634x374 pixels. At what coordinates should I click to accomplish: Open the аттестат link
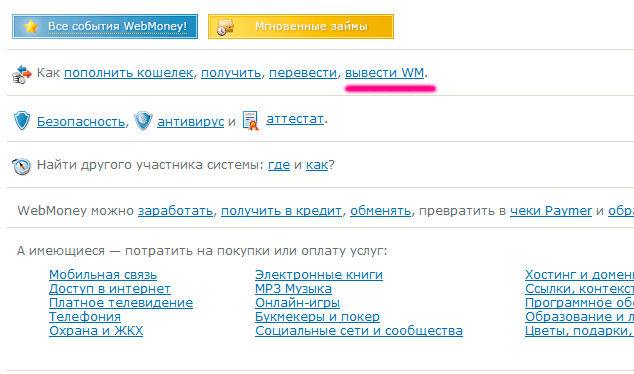(295, 118)
